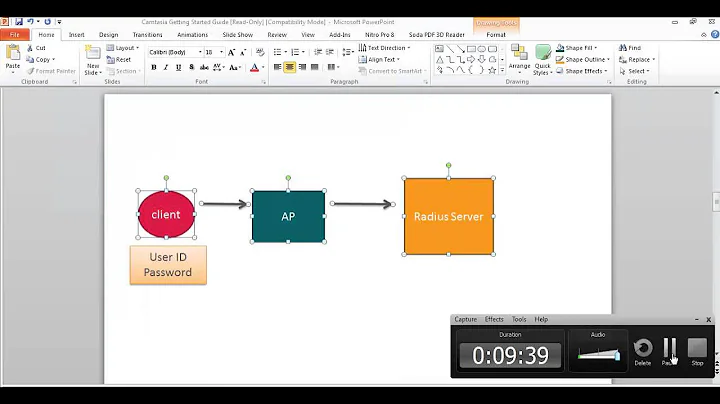Align text left in Paragraph group
Screen dimensions: 720x404
pyautogui.click(x=277, y=67)
